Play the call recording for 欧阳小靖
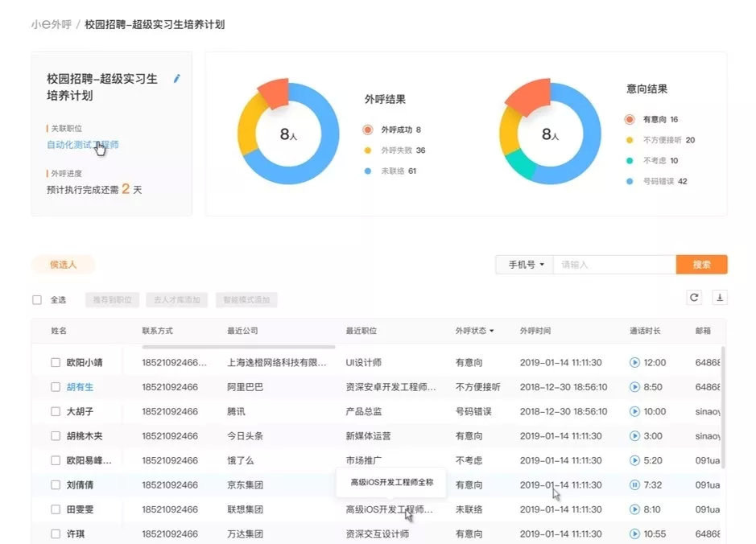 pyautogui.click(x=634, y=362)
